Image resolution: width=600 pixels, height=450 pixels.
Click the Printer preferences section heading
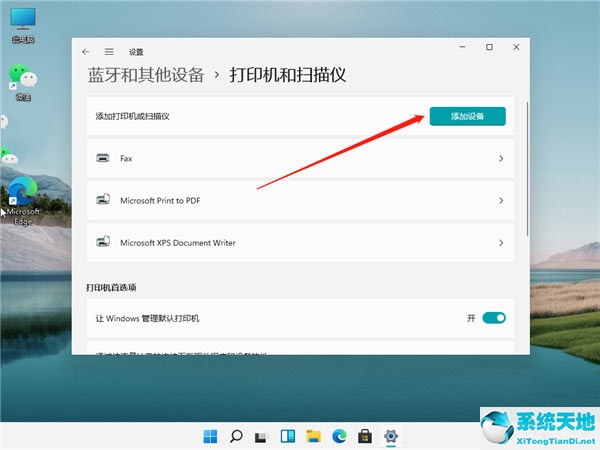coord(111,287)
